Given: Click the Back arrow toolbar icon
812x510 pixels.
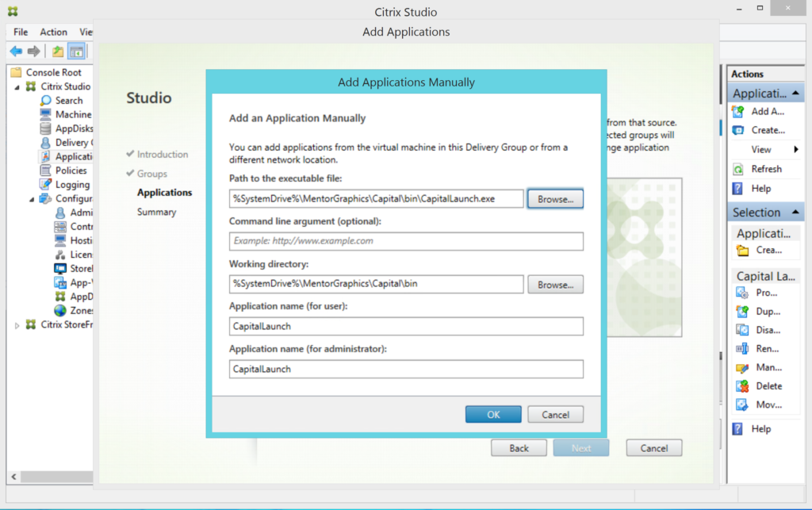Looking at the screenshot, I should 16,52.
